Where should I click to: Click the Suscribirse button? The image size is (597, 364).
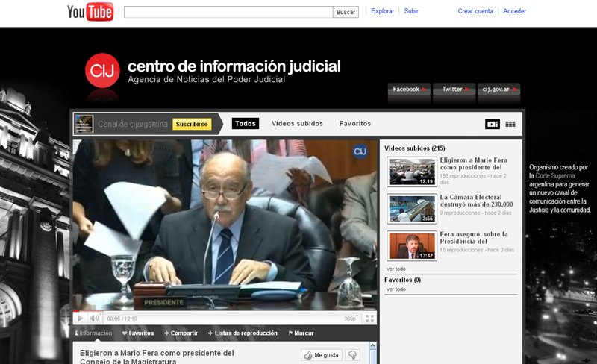click(x=192, y=124)
